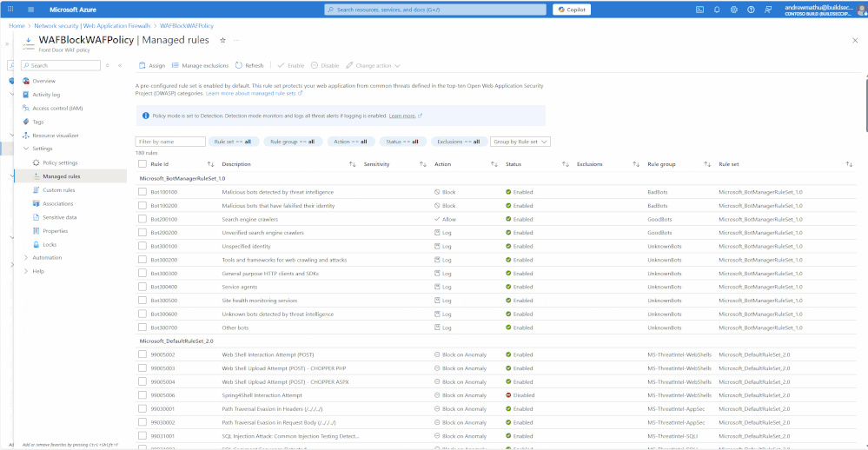Check the Bot200100 rule checkbox
868x450 pixels.
click(142, 219)
